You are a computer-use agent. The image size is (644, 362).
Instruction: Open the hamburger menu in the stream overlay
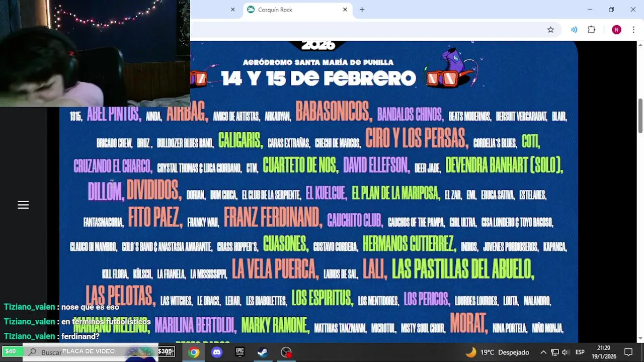23,205
